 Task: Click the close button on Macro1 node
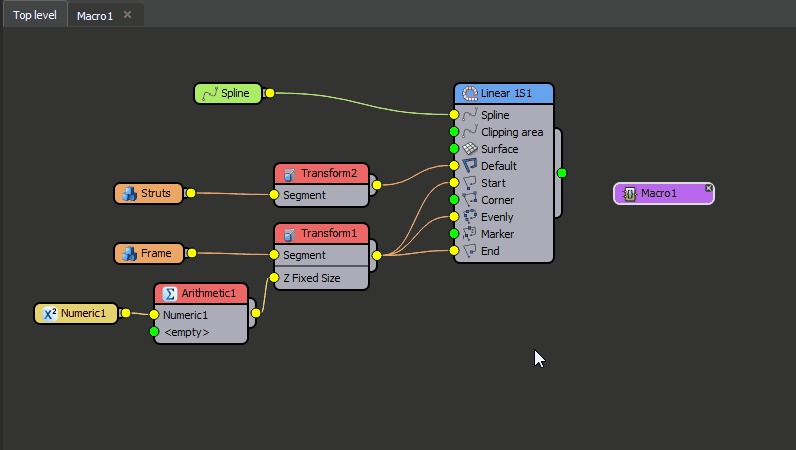[x=708, y=188]
